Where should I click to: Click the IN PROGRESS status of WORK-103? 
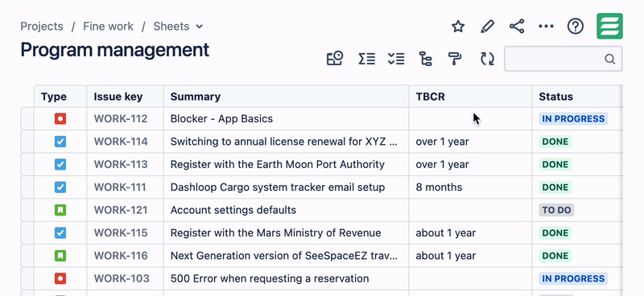pos(573,279)
